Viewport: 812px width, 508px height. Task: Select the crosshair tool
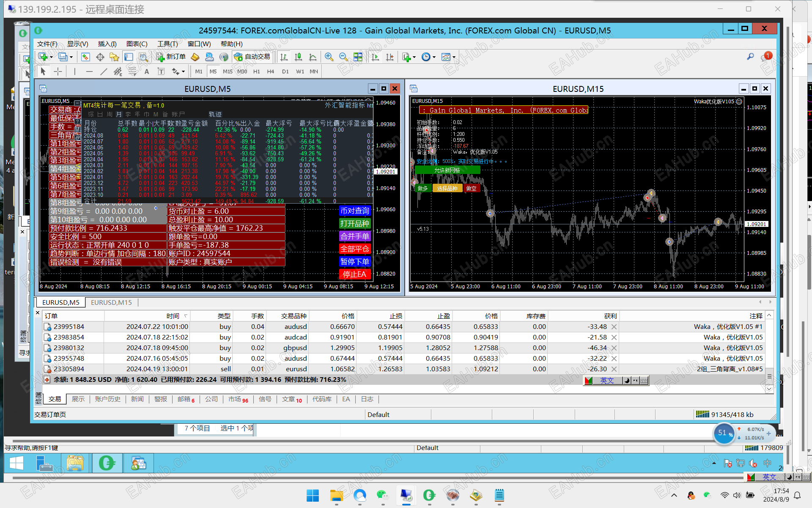(x=58, y=72)
